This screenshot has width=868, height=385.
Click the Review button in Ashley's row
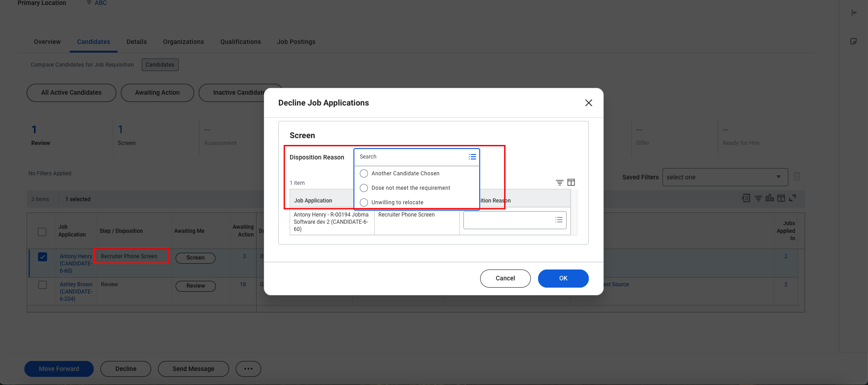(196, 286)
